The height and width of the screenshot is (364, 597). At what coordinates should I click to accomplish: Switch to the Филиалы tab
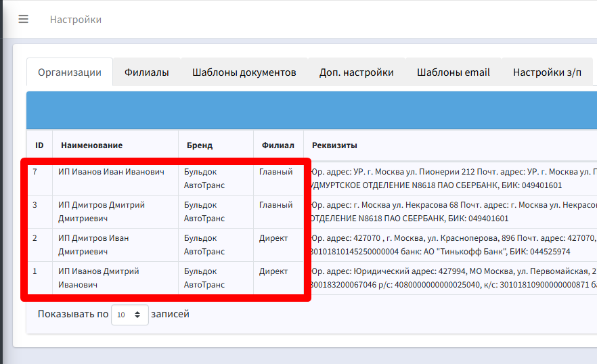point(146,72)
